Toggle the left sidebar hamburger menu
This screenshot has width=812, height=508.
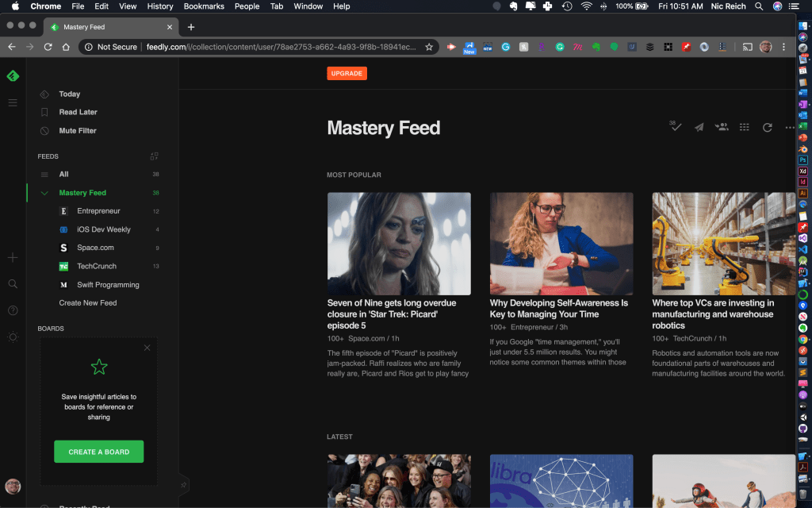click(13, 102)
